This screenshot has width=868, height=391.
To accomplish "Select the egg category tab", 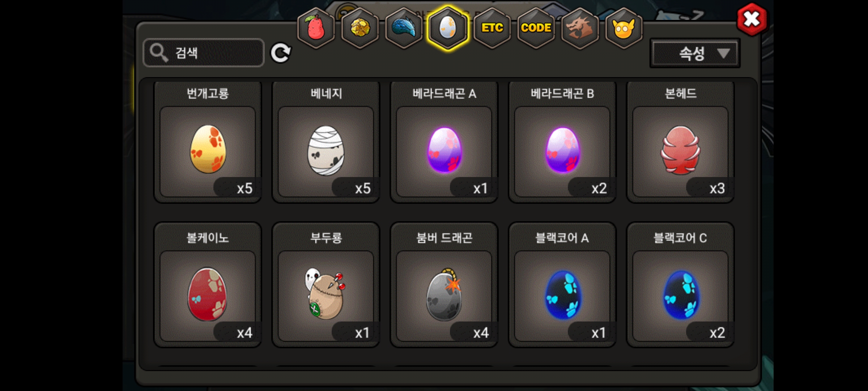I will pyautogui.click(x=448, y=28).
